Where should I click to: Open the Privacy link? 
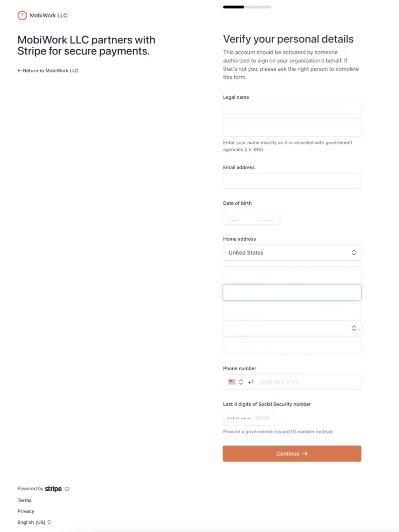click(26, 511)
